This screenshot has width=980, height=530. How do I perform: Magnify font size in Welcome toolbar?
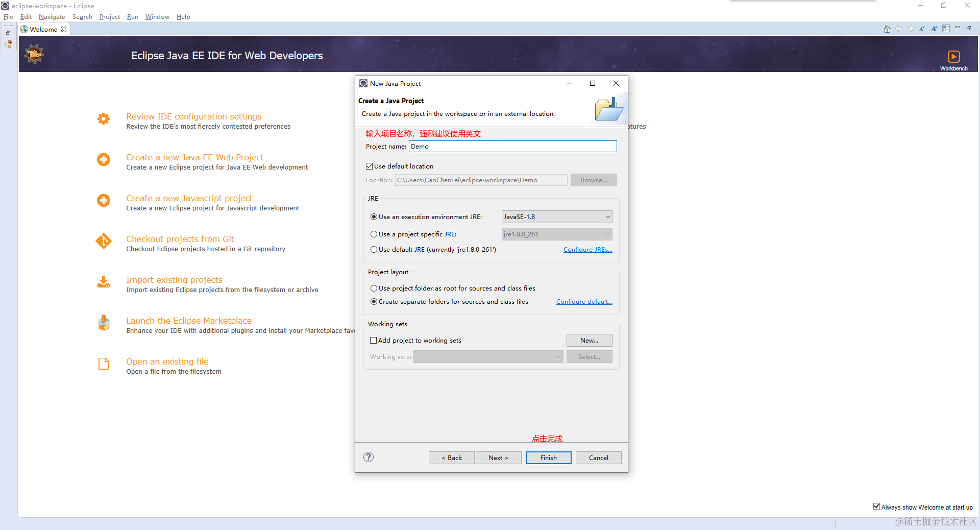click(934, 29)
